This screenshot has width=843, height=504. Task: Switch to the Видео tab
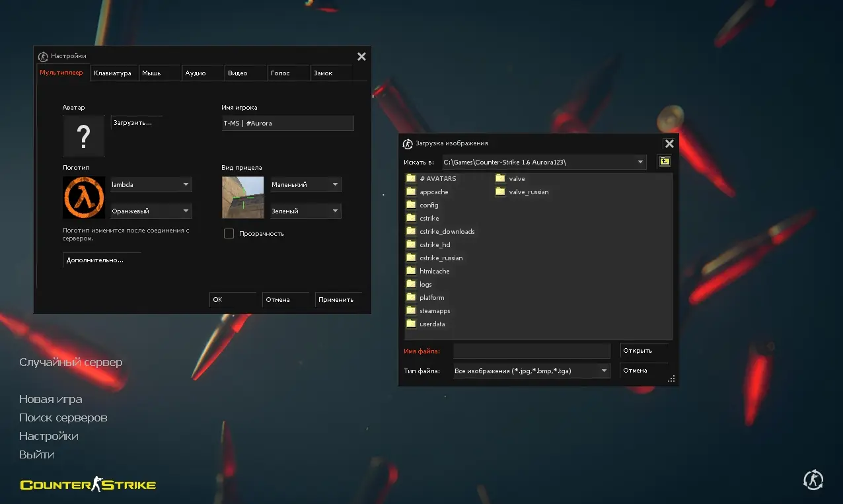tap(238, 73)
